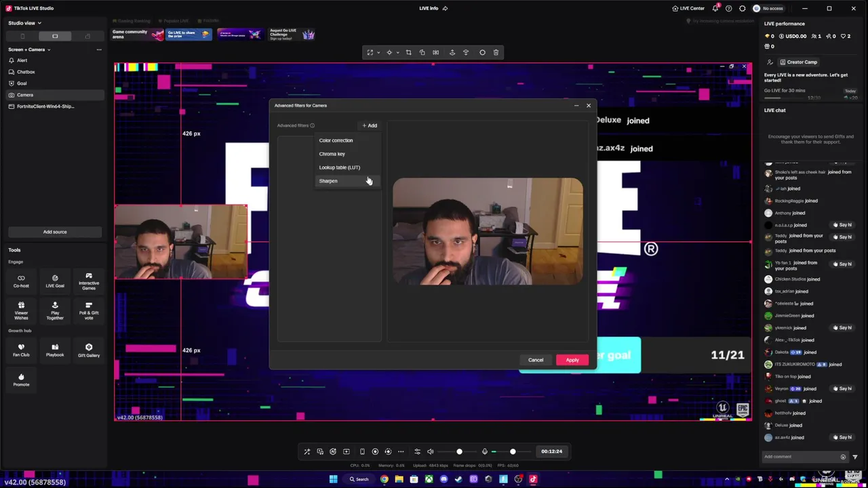Image resolution: width=868 pixels, height=488 pixels.
Task: Mute the speaker audio icon
Action: (x=430, y=451)
